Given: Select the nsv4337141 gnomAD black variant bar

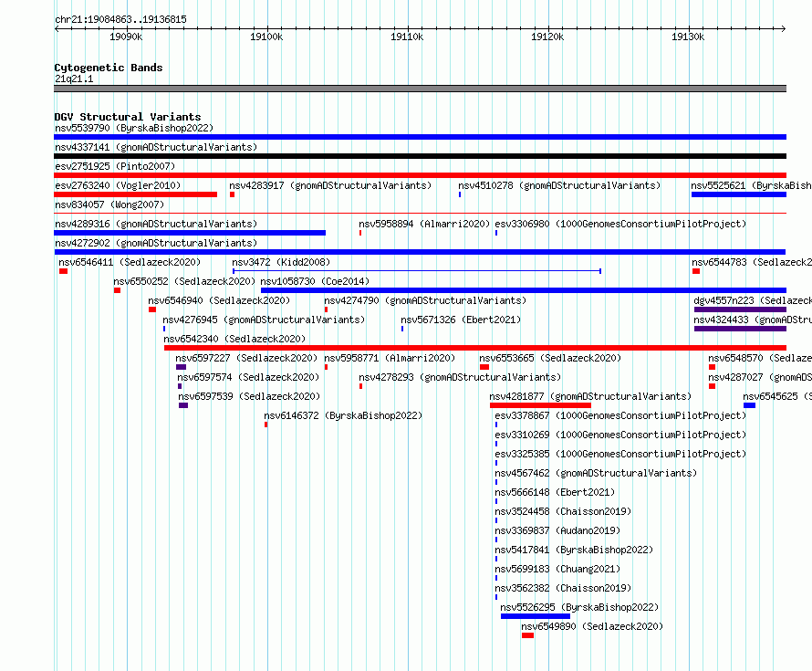Looking at the screenshot, I should [x=420, y=156].
